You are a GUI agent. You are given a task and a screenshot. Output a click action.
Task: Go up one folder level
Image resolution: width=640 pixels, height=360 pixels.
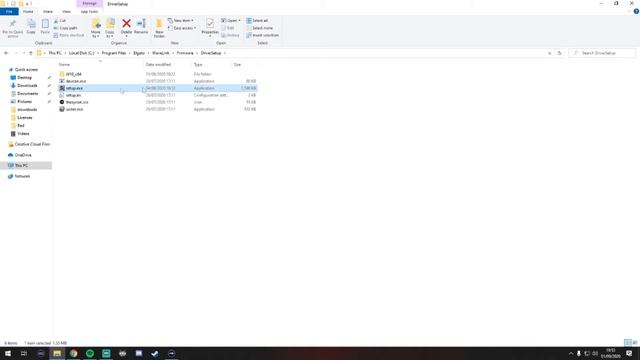[31, 53]
